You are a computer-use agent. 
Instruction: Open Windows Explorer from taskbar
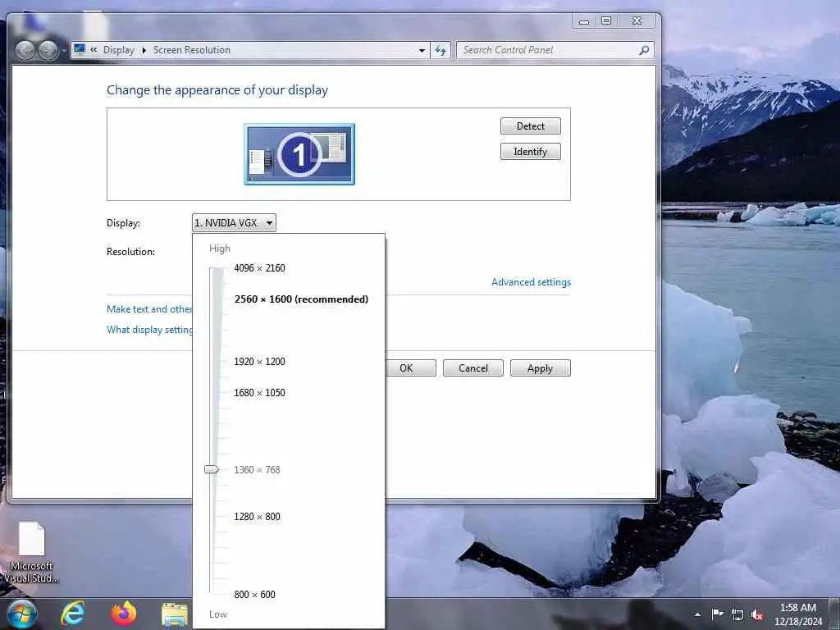[x=175, y=615]
